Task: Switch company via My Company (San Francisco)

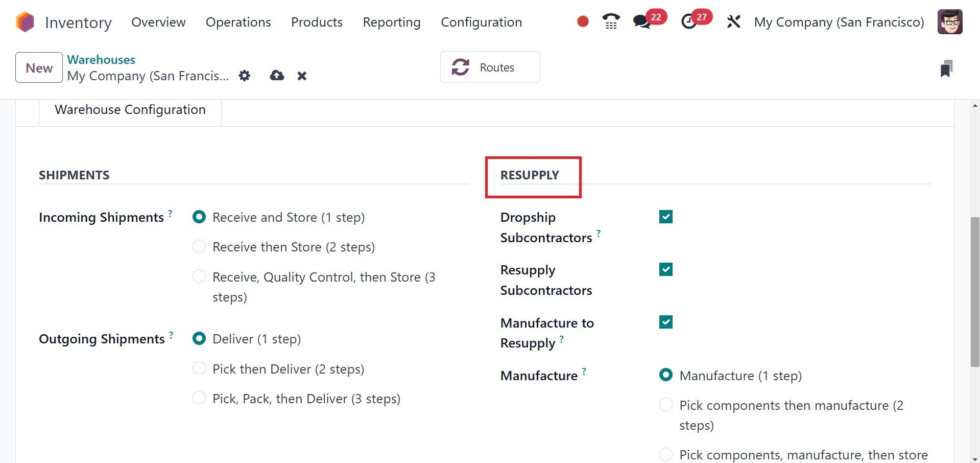Action: pyautogui.click(x=839, y=22)
